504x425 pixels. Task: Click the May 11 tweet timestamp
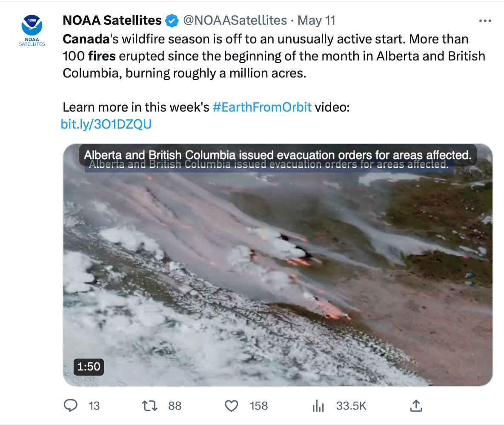[316, 20]
